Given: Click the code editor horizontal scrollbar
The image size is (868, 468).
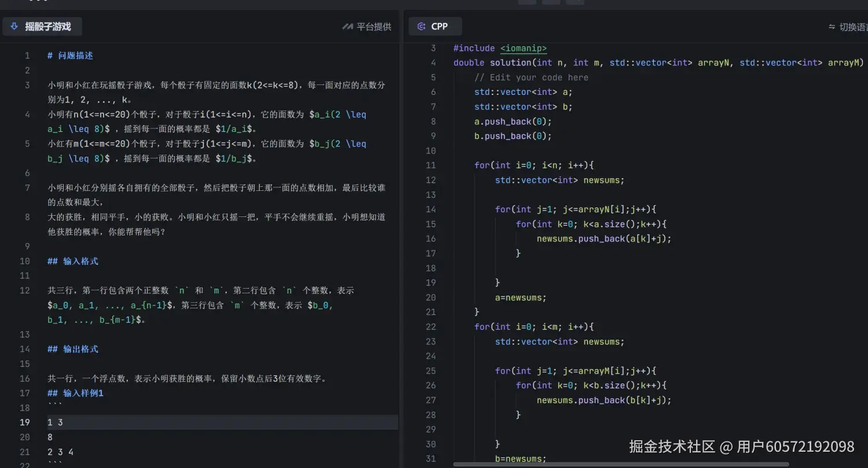Looking at the screenshot, I should pyautogui.click(x=621, y=464).
